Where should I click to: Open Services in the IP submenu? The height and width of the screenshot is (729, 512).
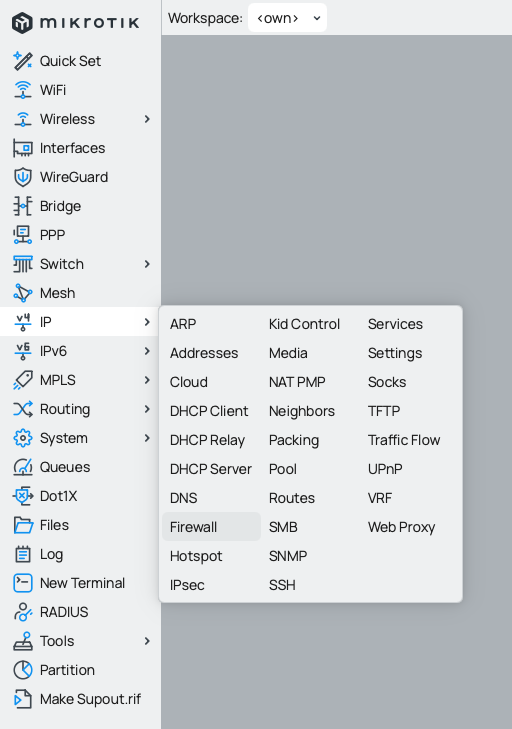pos(395,324)
